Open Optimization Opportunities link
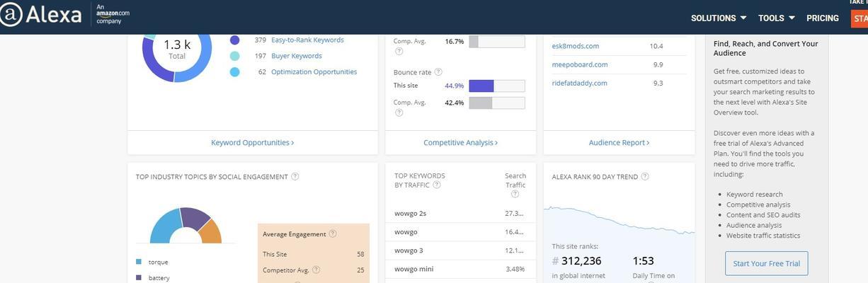This screenshot has height=283, width=868. pyautogui.click(x=314, y=71)
